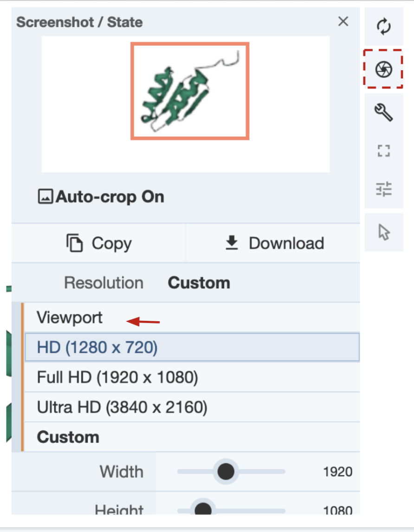Open the sliders settings icon
Image resolution: width=414 pixels, height=532 pixels.
pyautogui.click(x=384, y=189)
